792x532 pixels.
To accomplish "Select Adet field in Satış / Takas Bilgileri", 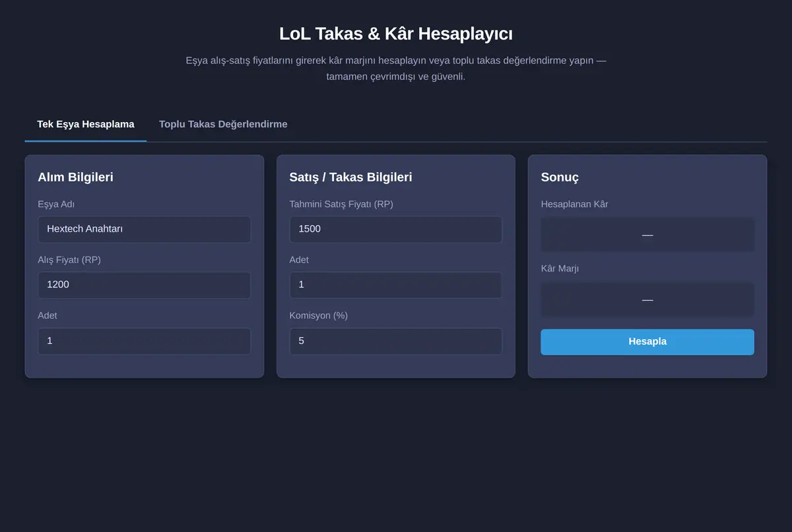I will click(x=395, y=285).
